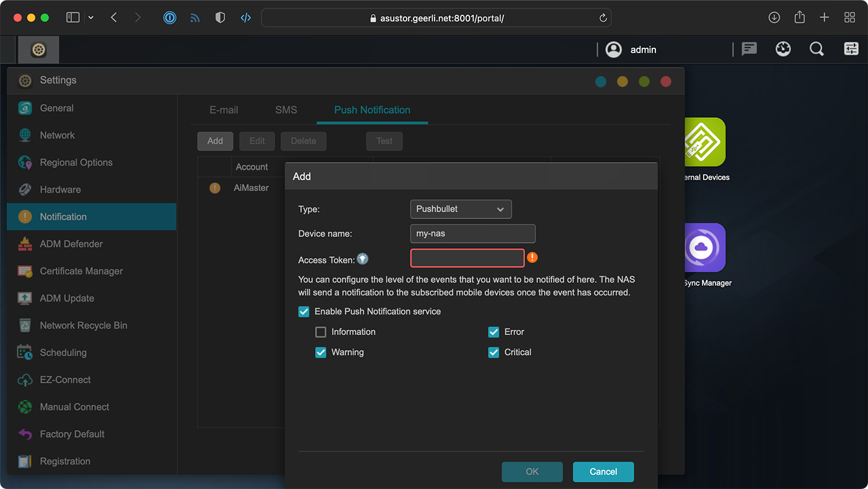Open the Network settings globe icon
The image size is (868, 489).
click(25, 135)
